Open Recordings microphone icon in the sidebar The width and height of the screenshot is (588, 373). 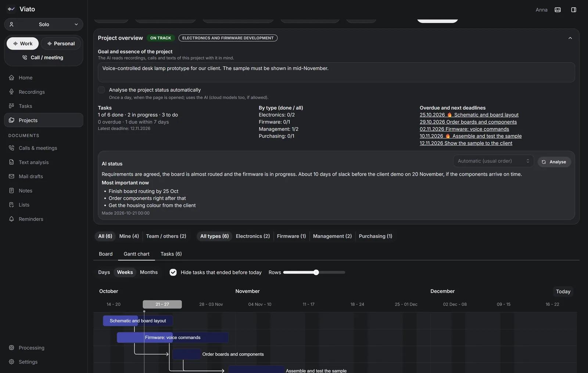click(x=11, y=92)
